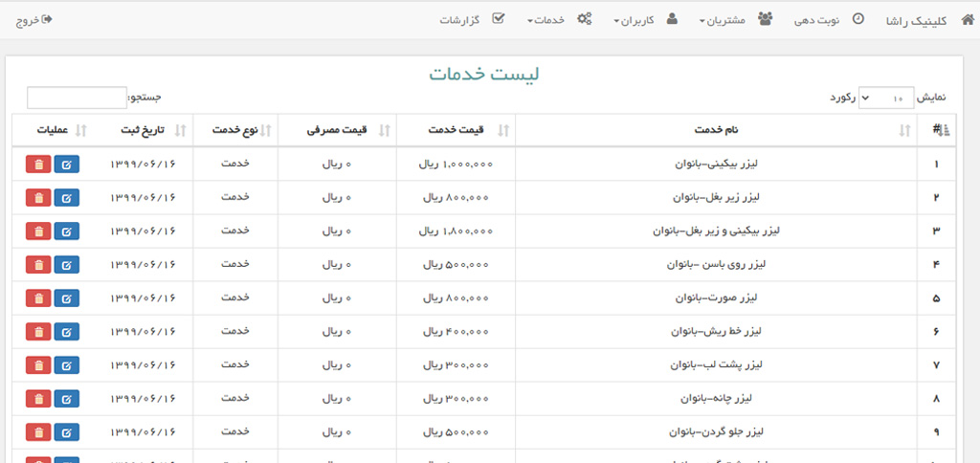980x463 pixels.
Task: Expand the مشتریان dropdown menu
Action: pyautogui.click(x=722, y=20)
